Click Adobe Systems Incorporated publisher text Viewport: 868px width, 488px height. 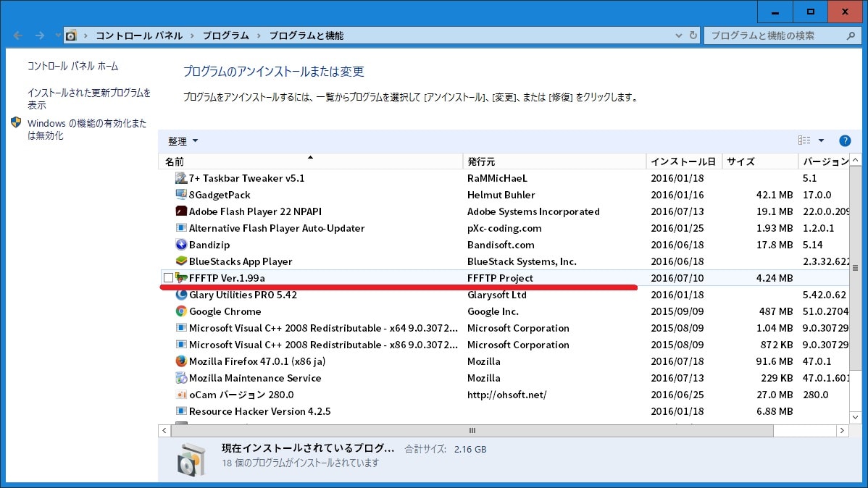(x=533, y=211)
